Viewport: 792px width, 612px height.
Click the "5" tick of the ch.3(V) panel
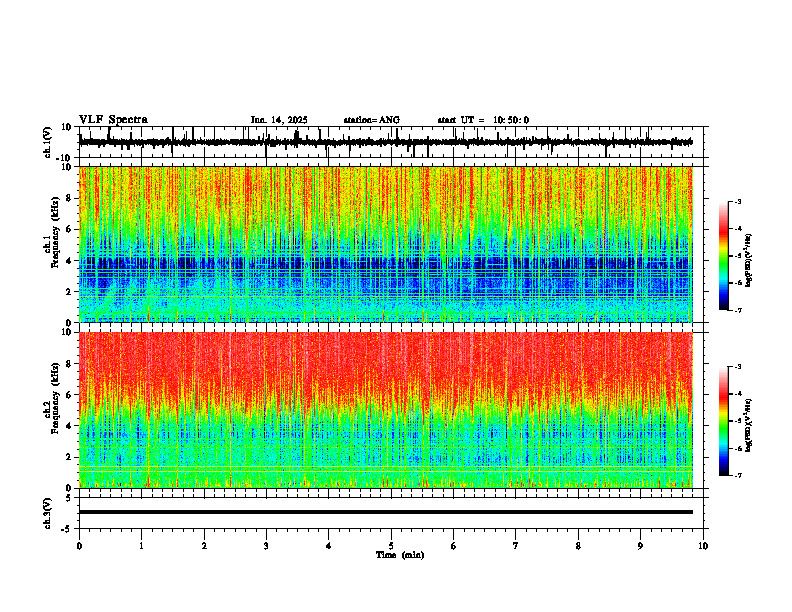coord(70,498)
